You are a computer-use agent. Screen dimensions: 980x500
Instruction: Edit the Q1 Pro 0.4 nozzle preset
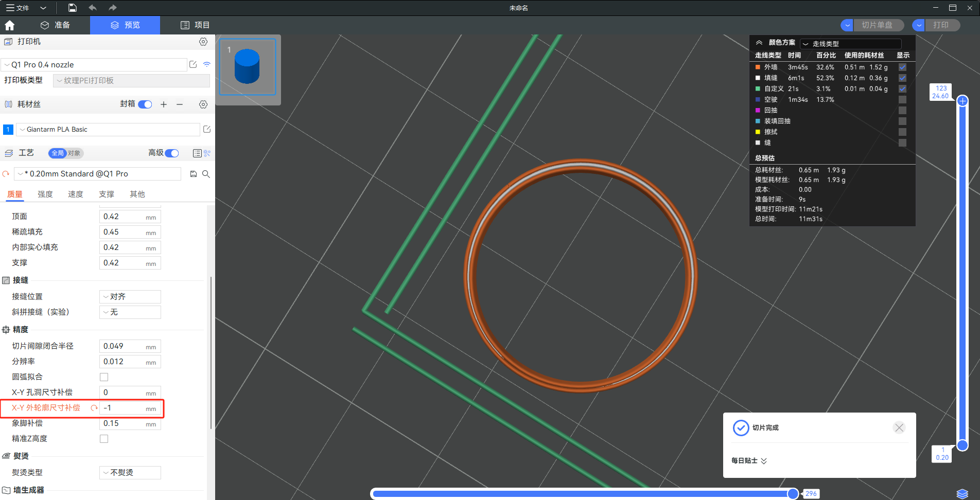coord(193,64)
